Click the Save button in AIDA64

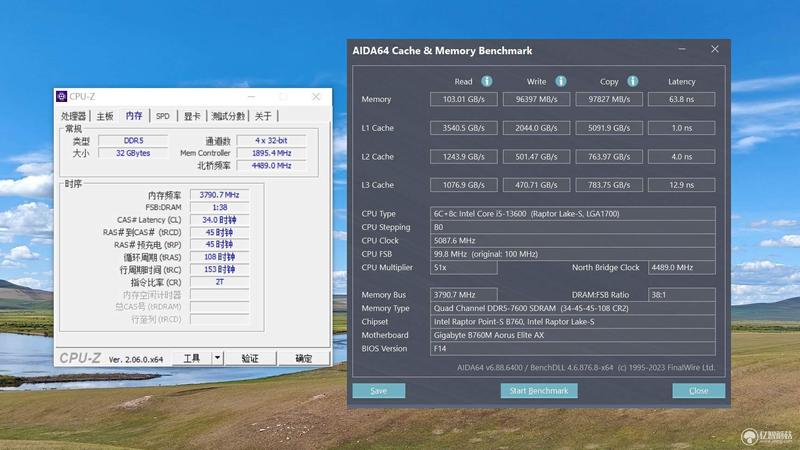(x=379, y=390)
